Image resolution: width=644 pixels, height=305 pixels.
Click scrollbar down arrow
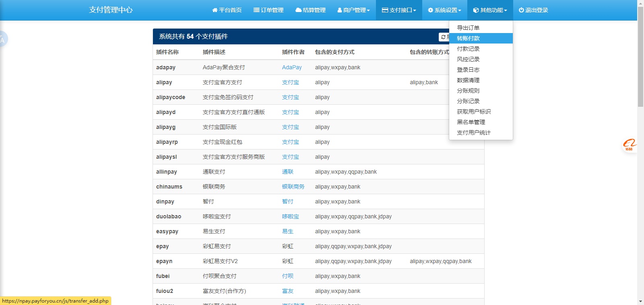[641, 301]
